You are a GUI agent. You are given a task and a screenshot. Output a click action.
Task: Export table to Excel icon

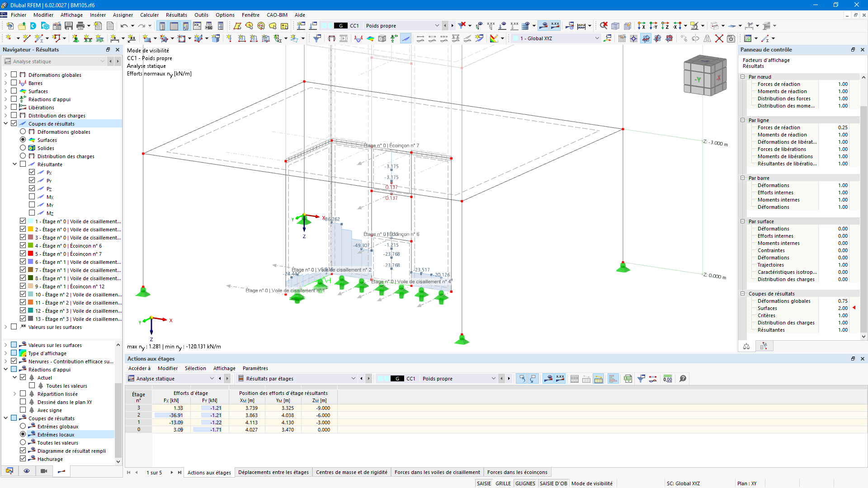click(628, 379)
